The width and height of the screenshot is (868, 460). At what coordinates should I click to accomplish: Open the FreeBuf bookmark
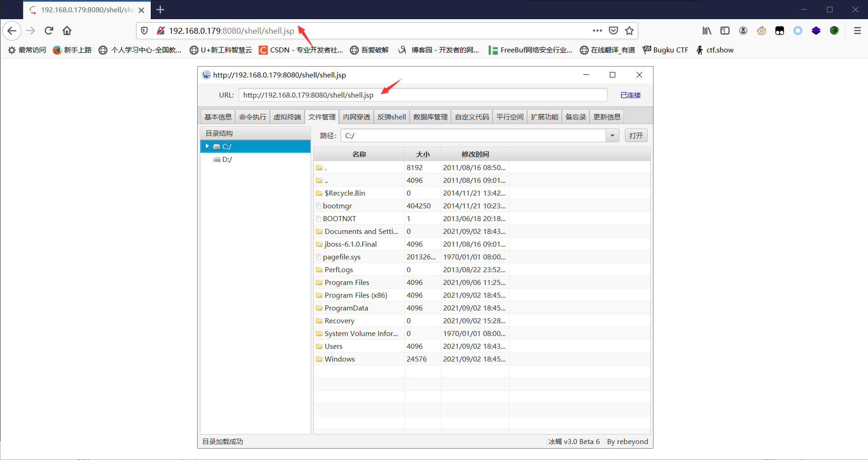530,50
